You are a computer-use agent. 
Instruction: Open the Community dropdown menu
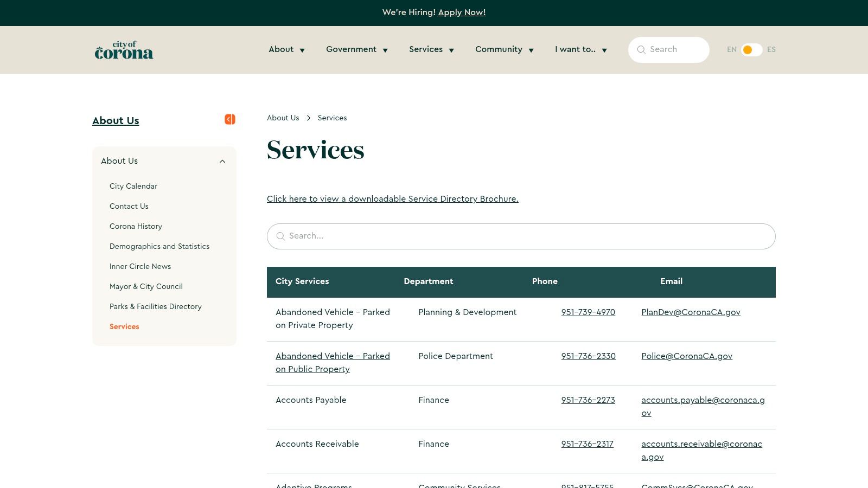(505, 49)
